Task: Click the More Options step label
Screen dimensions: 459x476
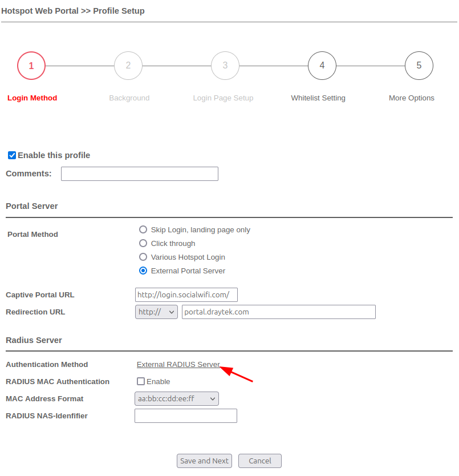Action: point(411,98)
